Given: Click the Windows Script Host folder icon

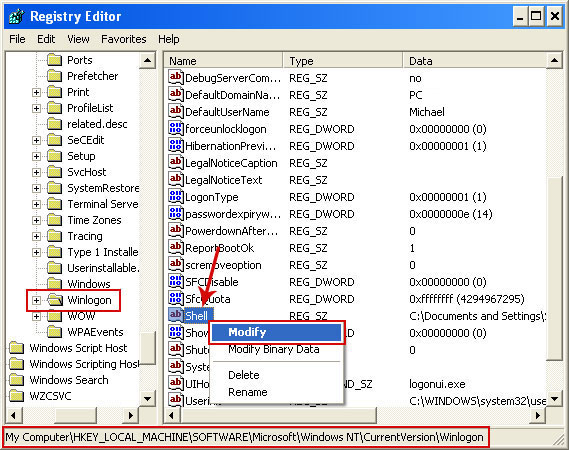Looking at the screenshot, I should coord(17,348).
